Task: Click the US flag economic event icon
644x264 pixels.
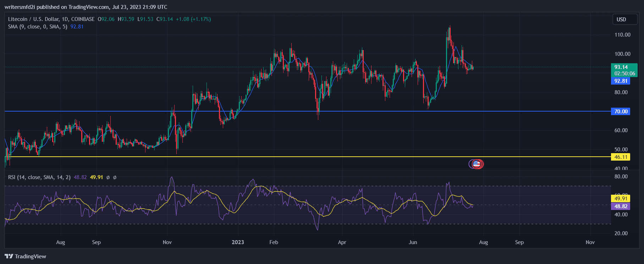Action: [x=477, y=164]
